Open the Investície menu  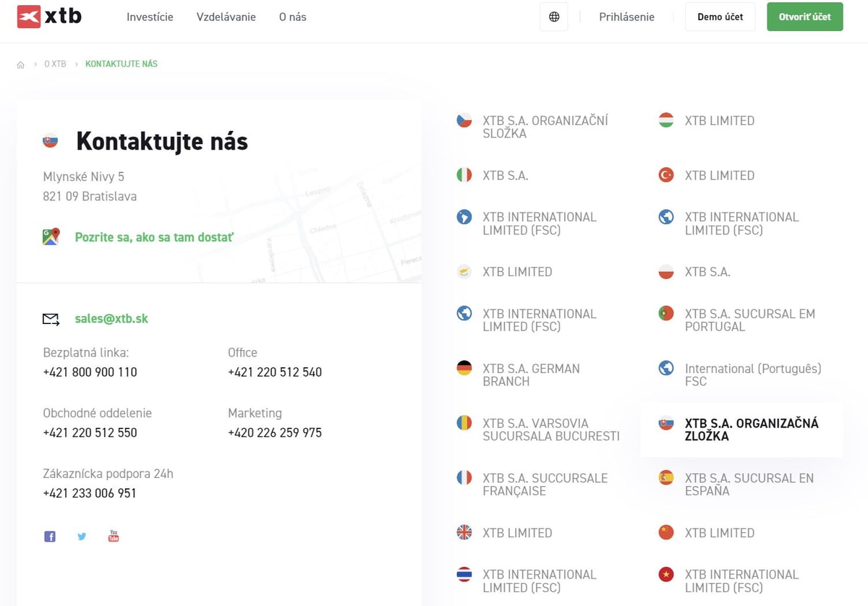(150, 17)
